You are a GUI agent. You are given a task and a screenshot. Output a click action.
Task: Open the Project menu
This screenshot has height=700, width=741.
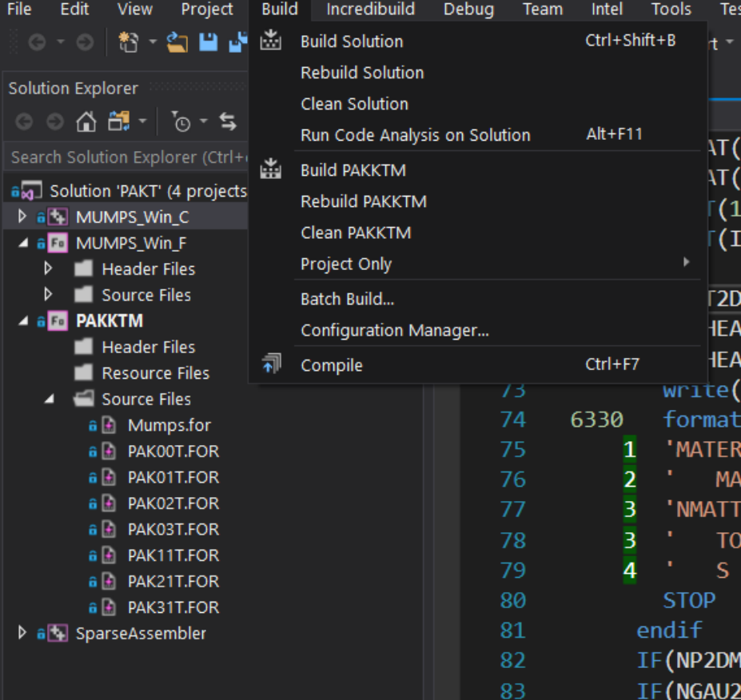coord(207,9)
